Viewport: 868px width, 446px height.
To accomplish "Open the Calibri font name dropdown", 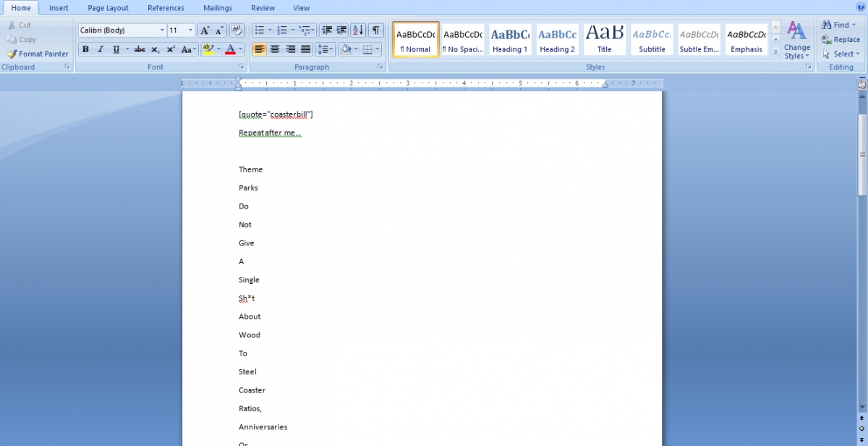I will pyautogui.click(x=162, y=30).
